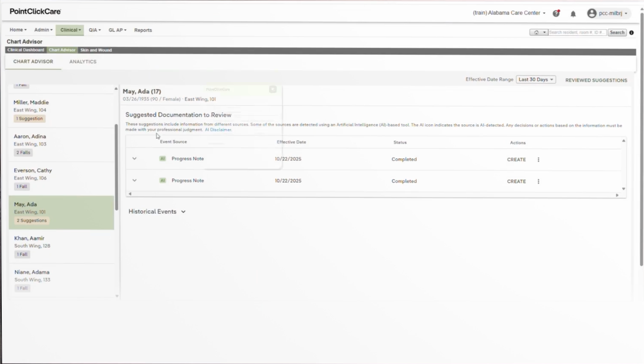This screenshot has height=364, width=644.
Task: Click the Status column header
Action: (x=400, y=142)
